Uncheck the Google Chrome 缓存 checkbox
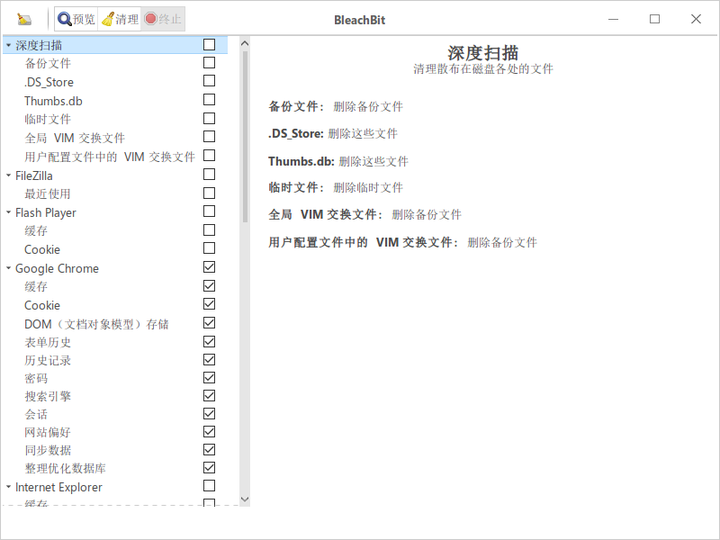Screen dimensions: 720x540 click(209, 286)
